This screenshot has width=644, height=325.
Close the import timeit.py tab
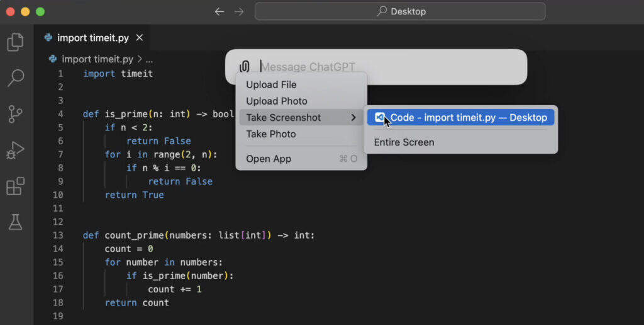tap(140, 38)
